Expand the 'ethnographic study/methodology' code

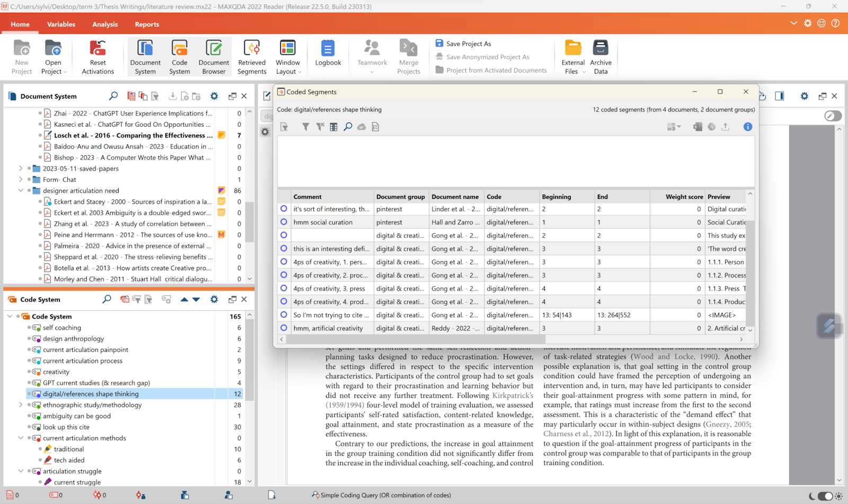(x=21, y=405)
